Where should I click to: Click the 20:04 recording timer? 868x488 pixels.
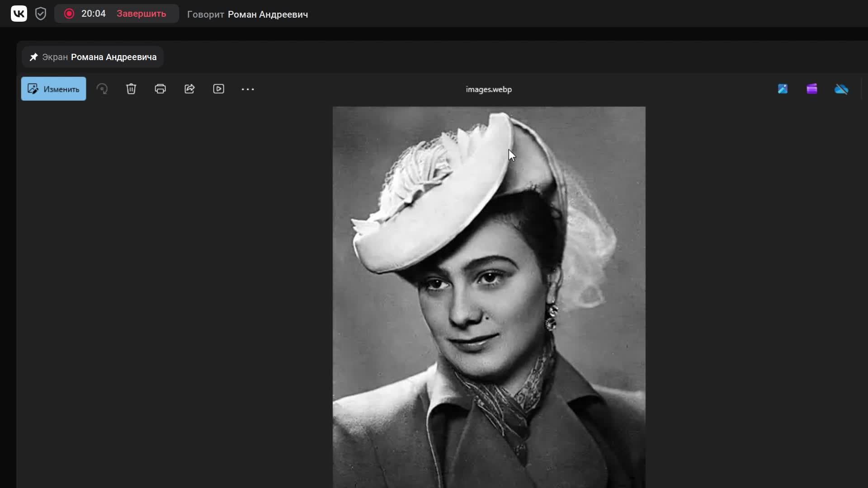click(x=94, y=14)
